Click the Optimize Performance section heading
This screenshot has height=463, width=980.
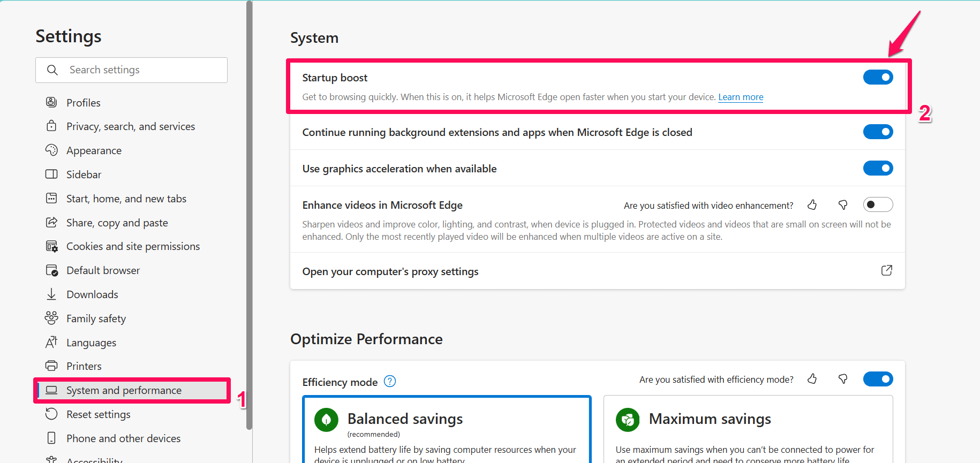(366, 339)
